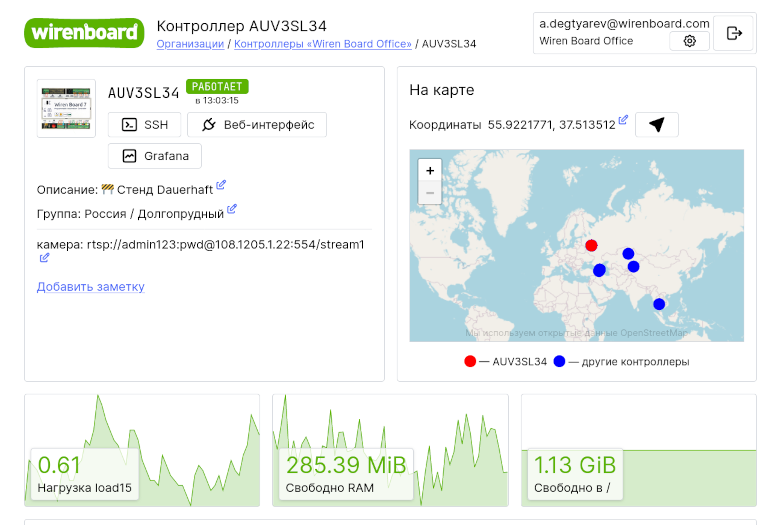Screen dimensions: 781x525
Task: Select the red AUV3SL34 map marker
Action: tap(591, 246)
